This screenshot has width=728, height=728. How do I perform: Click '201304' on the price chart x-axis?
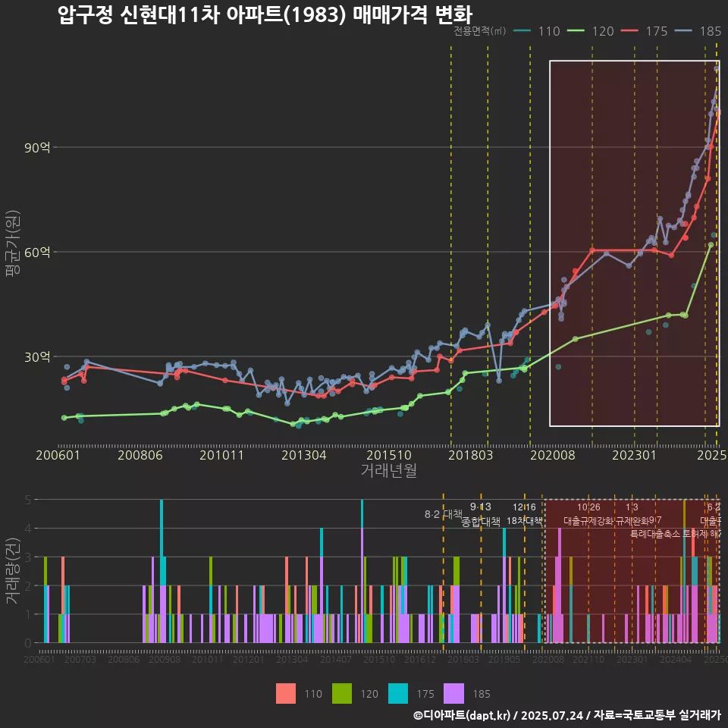pyautogui.click(x=304, y=455)
